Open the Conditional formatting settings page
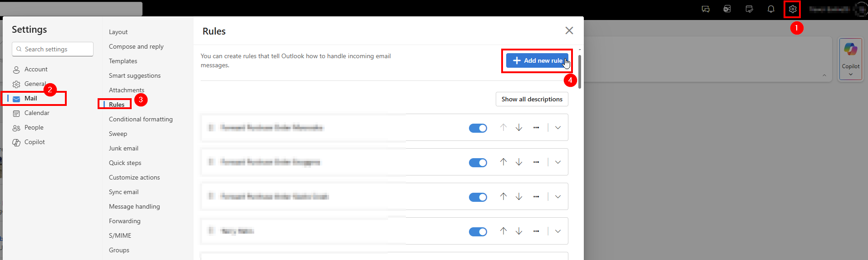Viewport: 868px width, 260px height. tap(141, 119)
